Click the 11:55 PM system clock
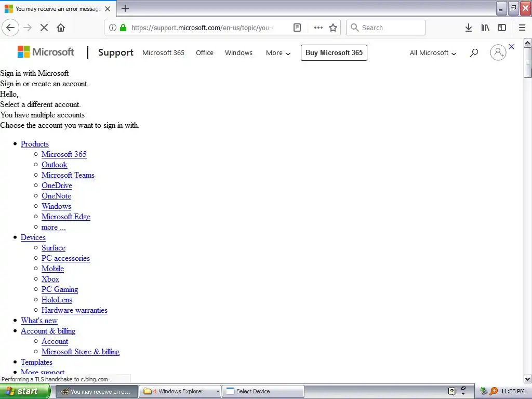Viewport: 532px width, 399px height. 513,392
